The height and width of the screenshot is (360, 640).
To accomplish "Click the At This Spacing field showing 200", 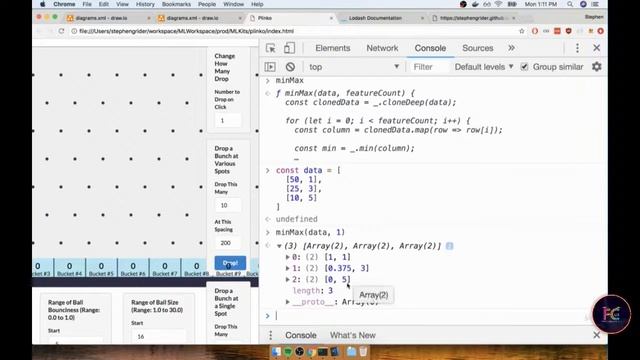I will point(228,243).
